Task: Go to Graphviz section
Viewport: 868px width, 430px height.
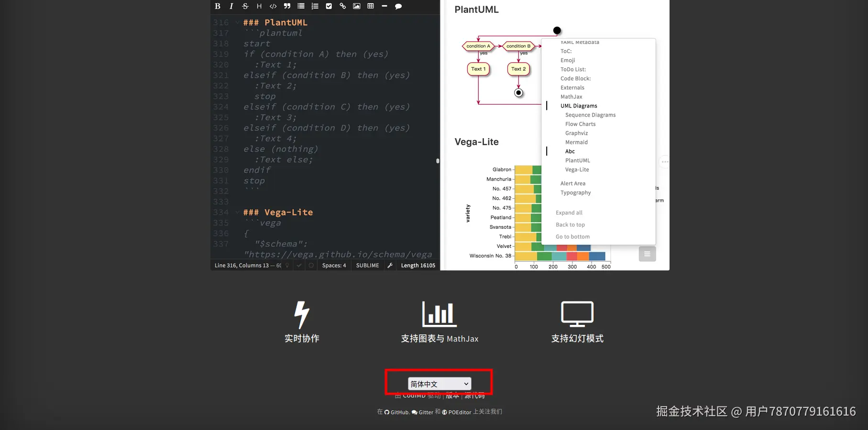Action: pos(577,133)
